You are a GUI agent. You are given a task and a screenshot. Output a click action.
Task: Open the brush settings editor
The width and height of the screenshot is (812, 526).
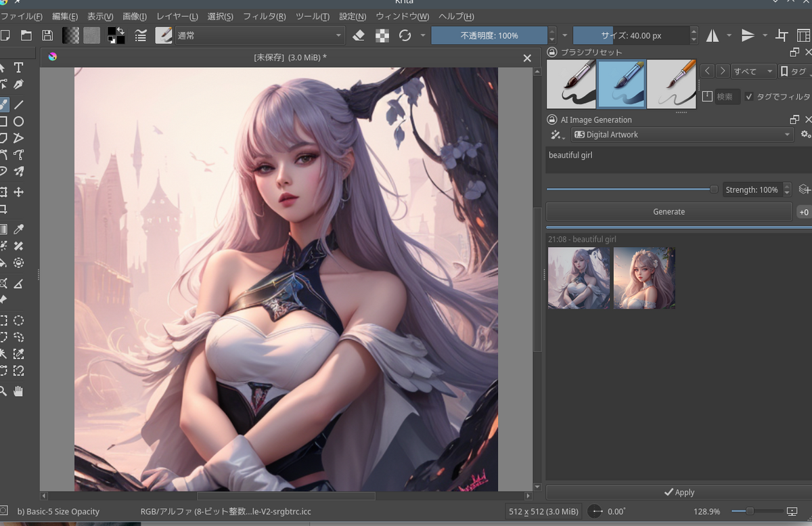141,35
